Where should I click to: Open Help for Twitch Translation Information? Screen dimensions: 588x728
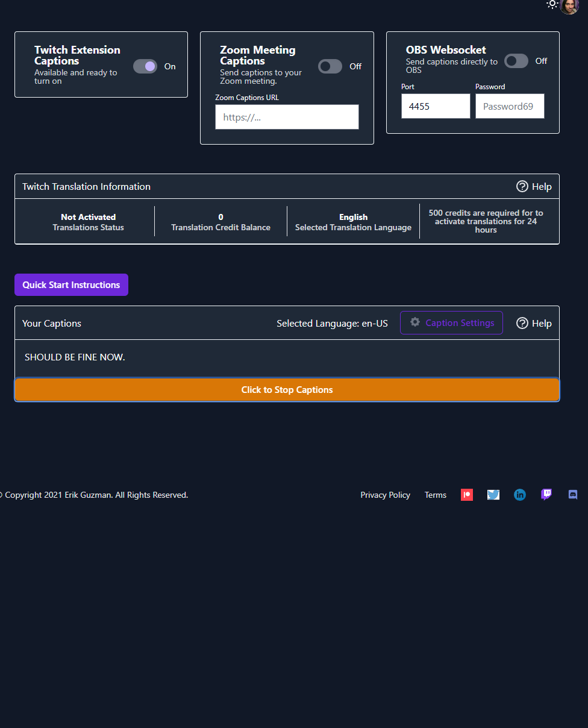[534, 186]
